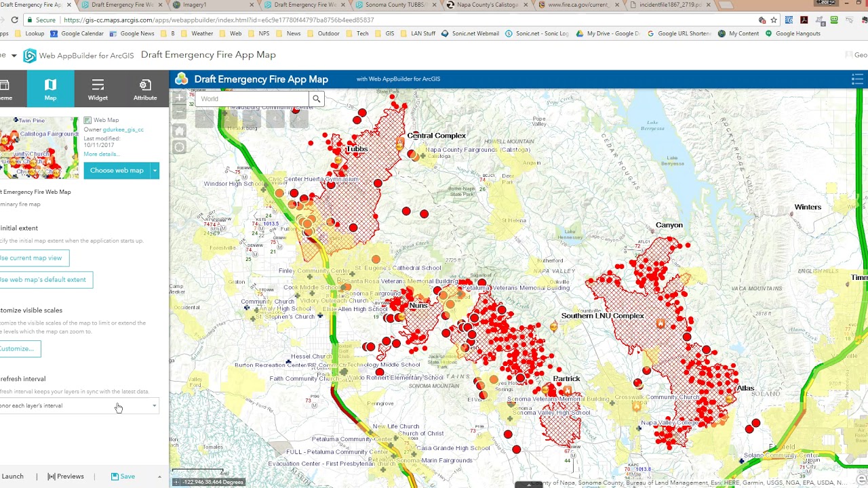Screen dimensions: 868x488
Task: Expand the save options arrow
Action: click(159, 476)
